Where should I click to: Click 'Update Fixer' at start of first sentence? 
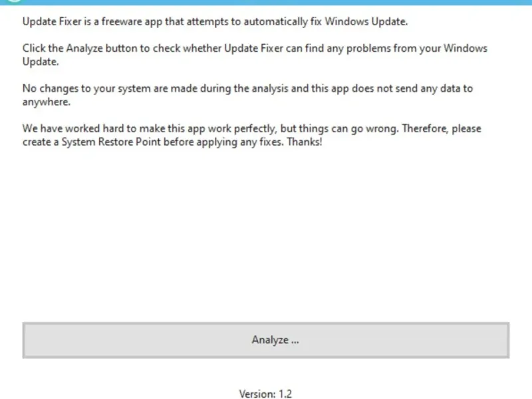click(x=51, y=22)
